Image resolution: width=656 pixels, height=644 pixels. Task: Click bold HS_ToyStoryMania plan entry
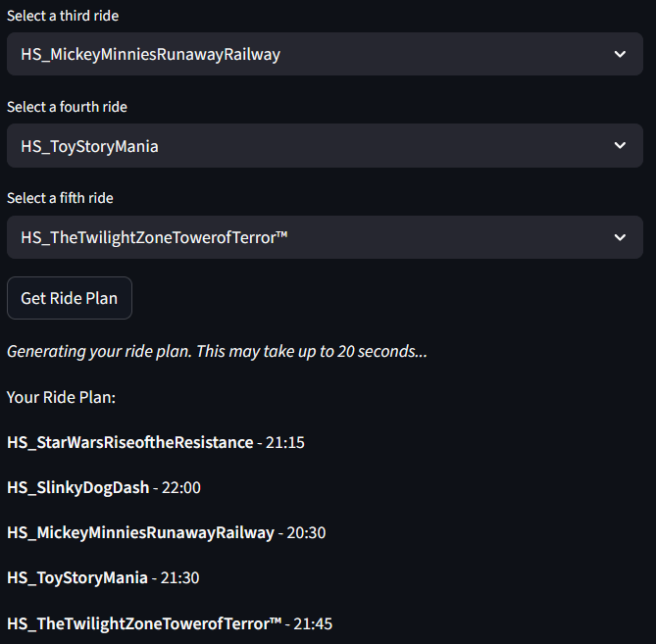(x=76, y=577)
